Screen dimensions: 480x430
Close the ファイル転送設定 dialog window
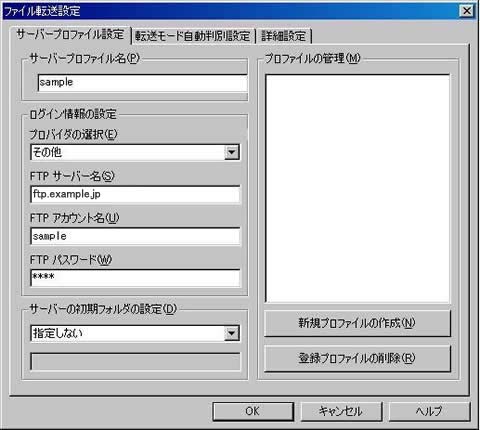(467, 11)
